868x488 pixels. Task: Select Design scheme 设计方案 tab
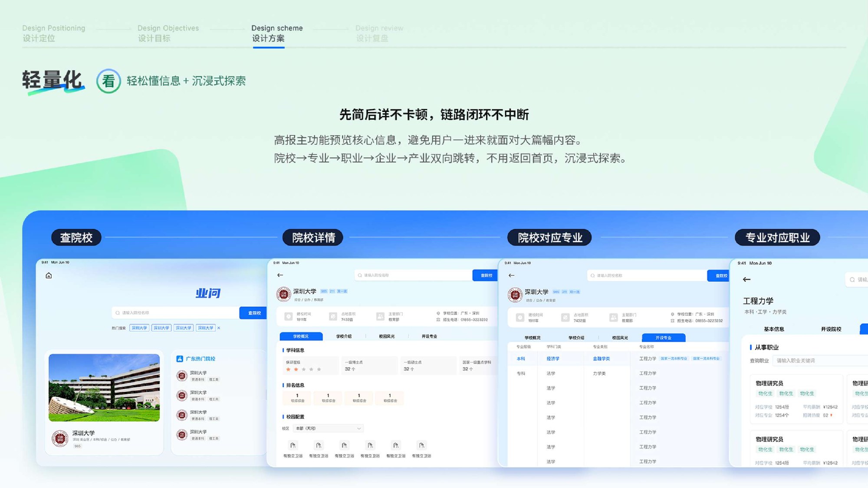[x=277, y=33]
